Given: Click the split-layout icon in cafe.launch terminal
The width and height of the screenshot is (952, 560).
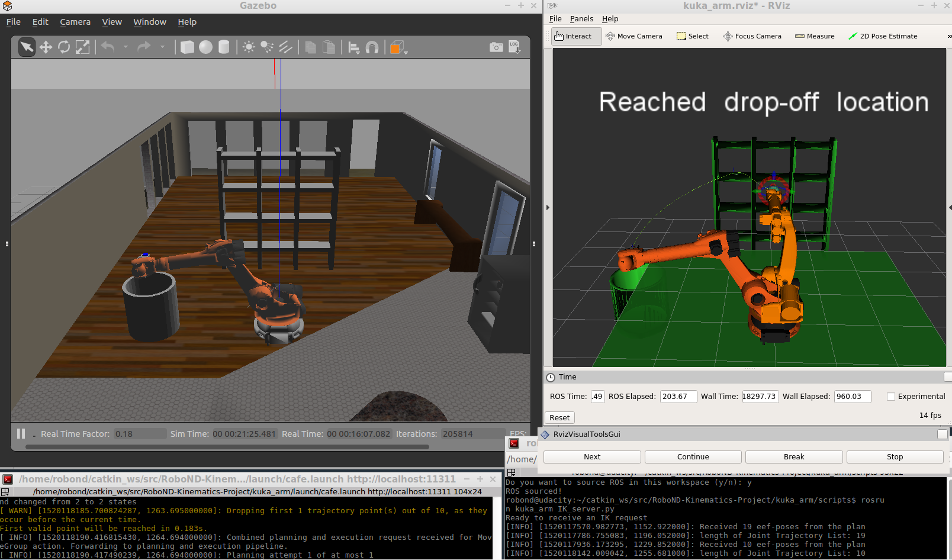Looking at the screenshot, I should (x=5, y=492).
